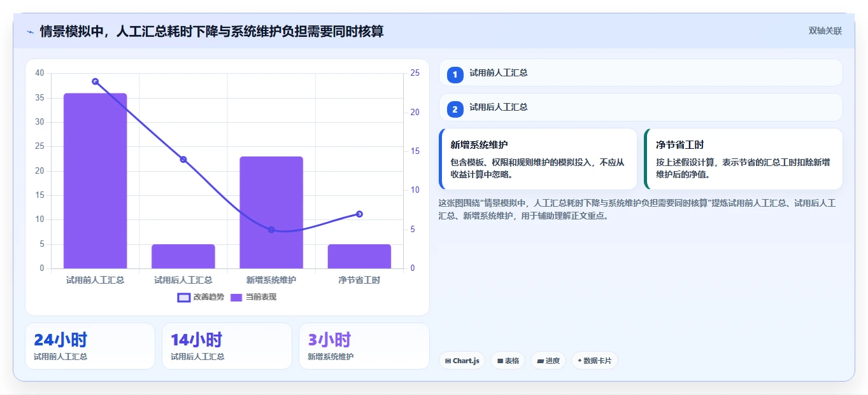Open the 新增系统维护 info card
The height and width of the screenshot is (395, 868).
point(538,159)
